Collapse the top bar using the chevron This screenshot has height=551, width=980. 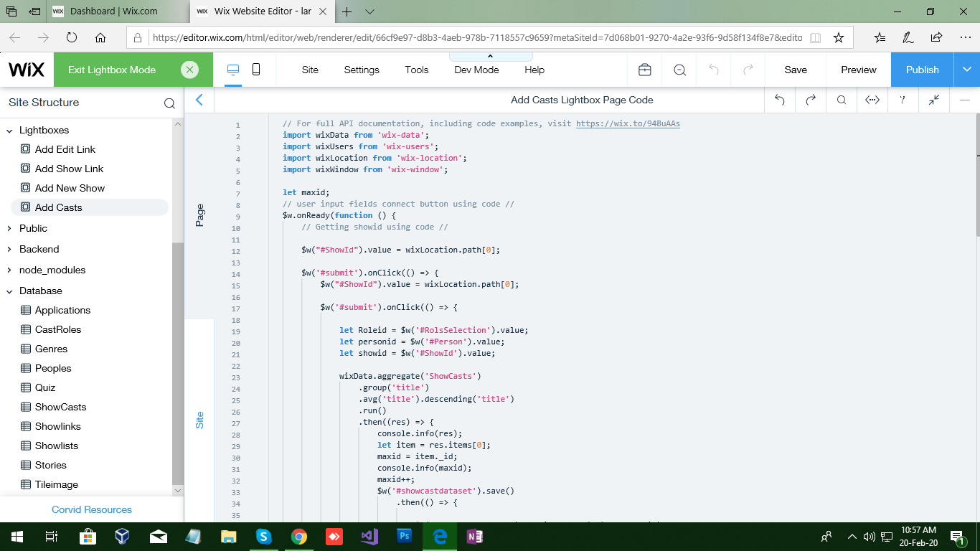pos(491,56)
